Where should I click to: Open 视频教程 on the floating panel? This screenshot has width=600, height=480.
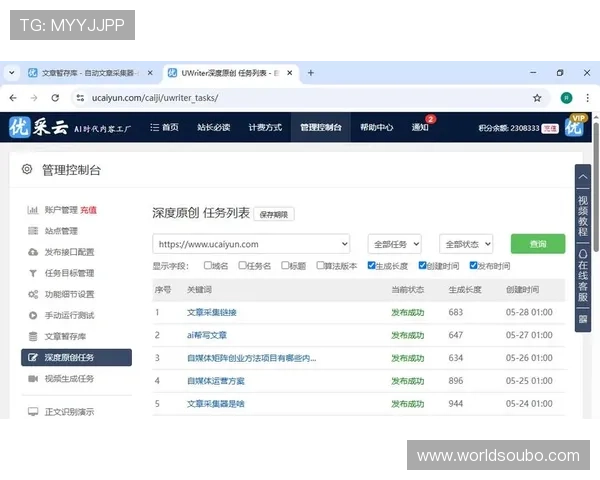click(583, 216)
